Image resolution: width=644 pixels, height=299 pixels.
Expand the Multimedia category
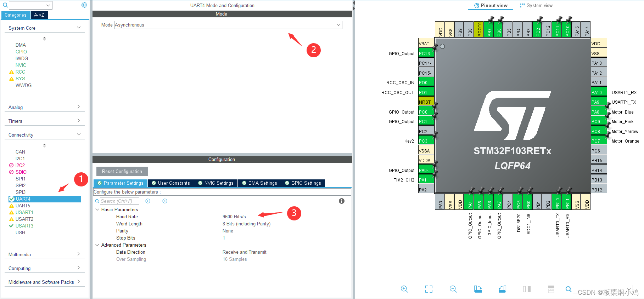[79, 254]
